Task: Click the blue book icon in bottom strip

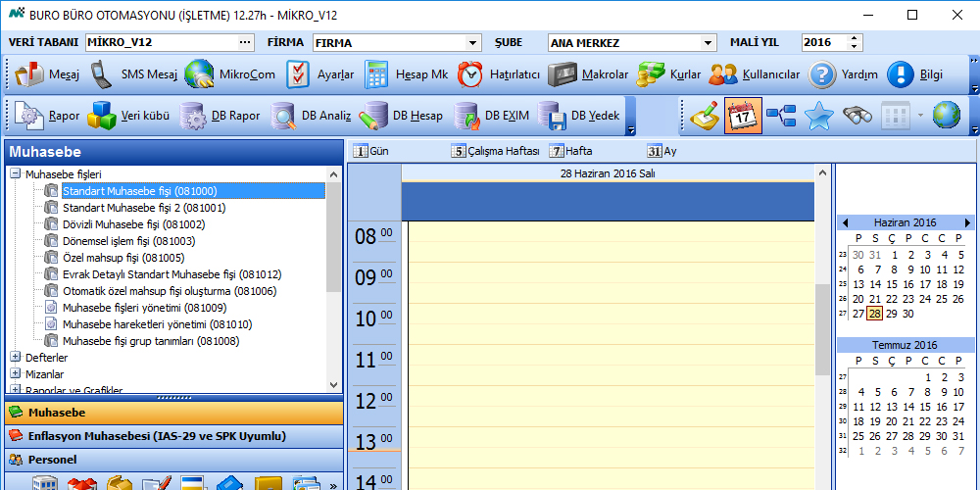Action: point(229,484)
